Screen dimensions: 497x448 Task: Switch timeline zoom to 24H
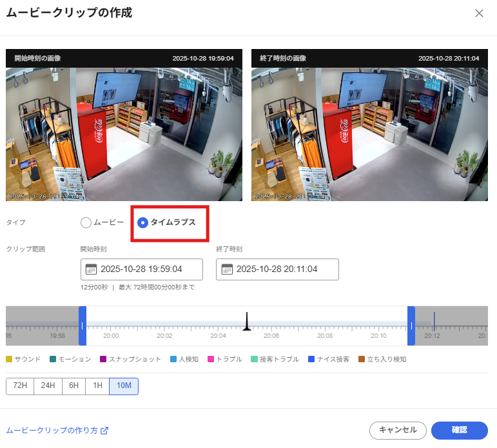(48, 386)
